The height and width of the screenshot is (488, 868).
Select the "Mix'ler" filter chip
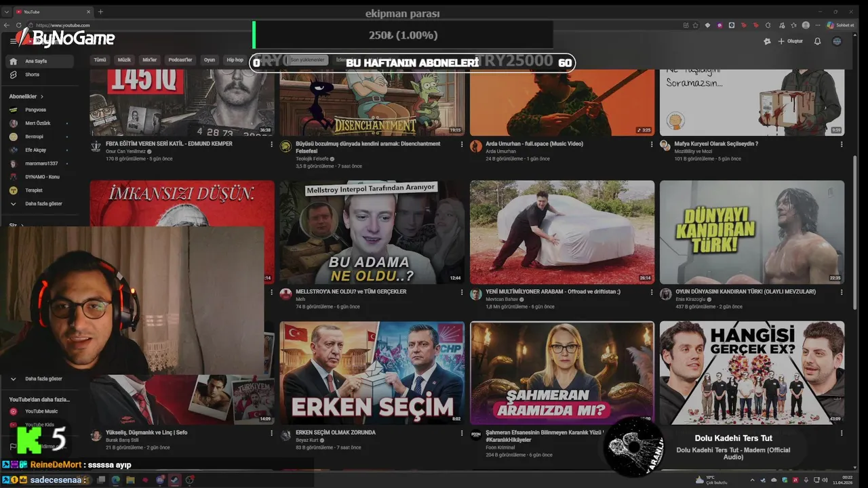coord(149,60)
